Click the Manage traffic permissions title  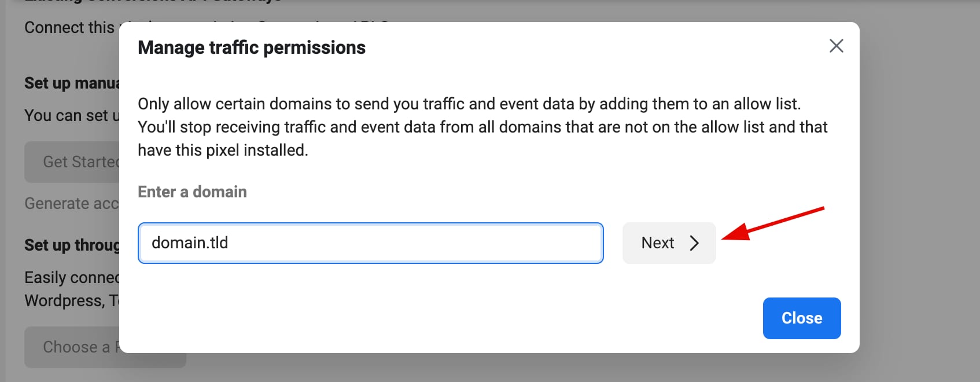[251, 47]
